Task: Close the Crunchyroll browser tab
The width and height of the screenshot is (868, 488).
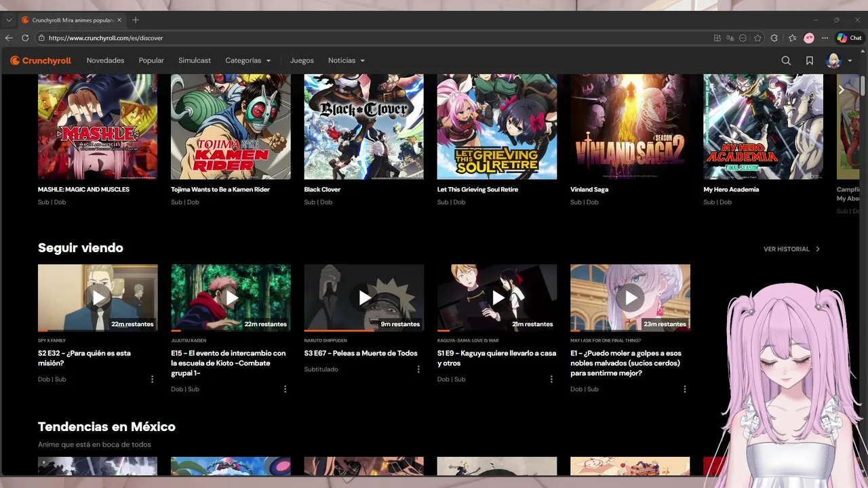Action: point(119,20)
